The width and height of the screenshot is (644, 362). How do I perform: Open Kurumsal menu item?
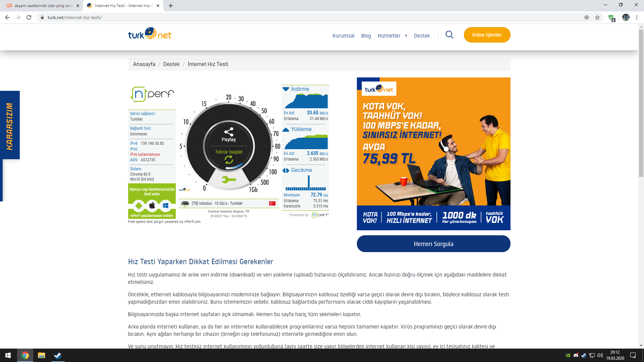point(343,36)
